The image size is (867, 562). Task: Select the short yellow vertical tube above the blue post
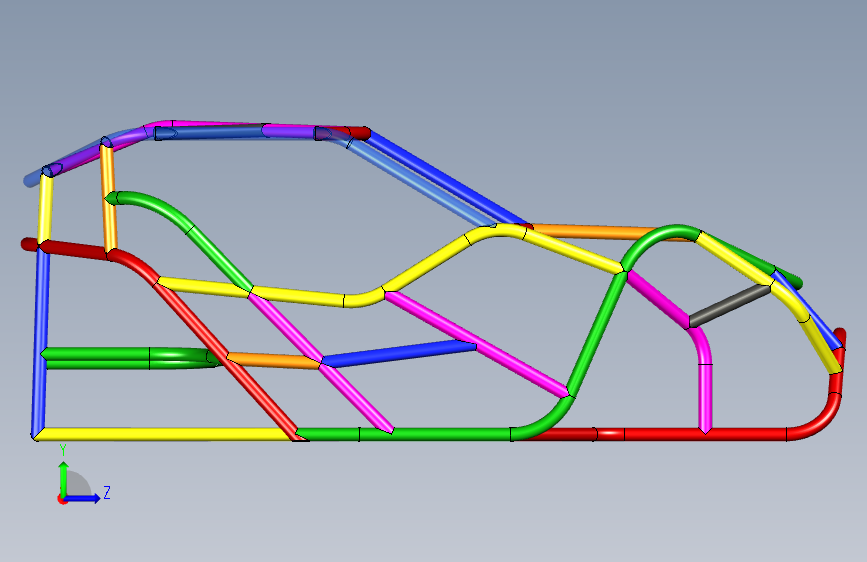click(x=45, y=208)
